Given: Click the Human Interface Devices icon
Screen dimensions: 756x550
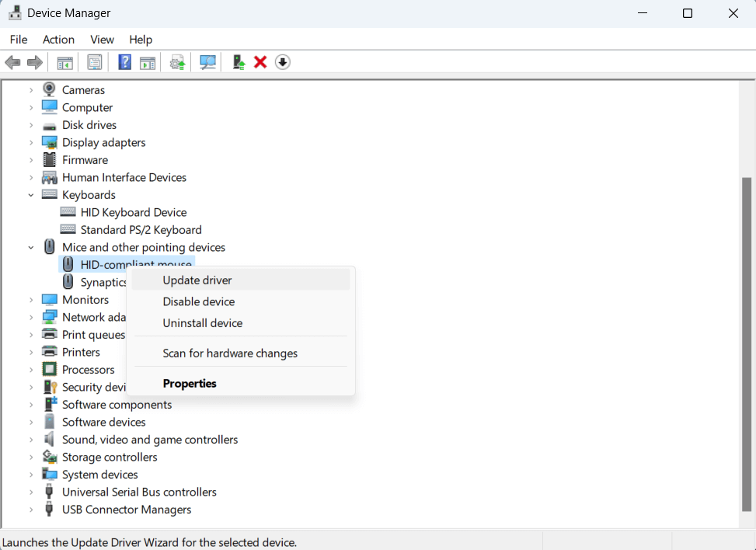Looking at the screenshot, I should [49, 177].
